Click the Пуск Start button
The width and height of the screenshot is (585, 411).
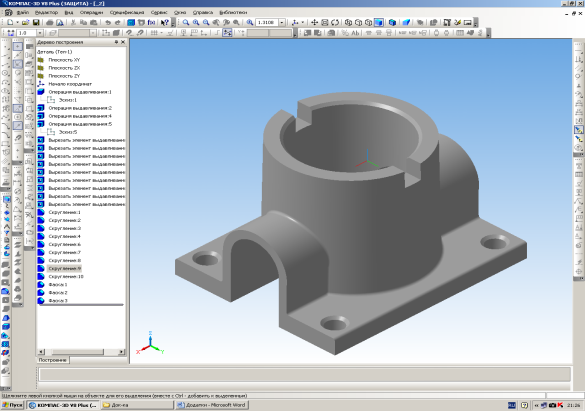(13, 405)
